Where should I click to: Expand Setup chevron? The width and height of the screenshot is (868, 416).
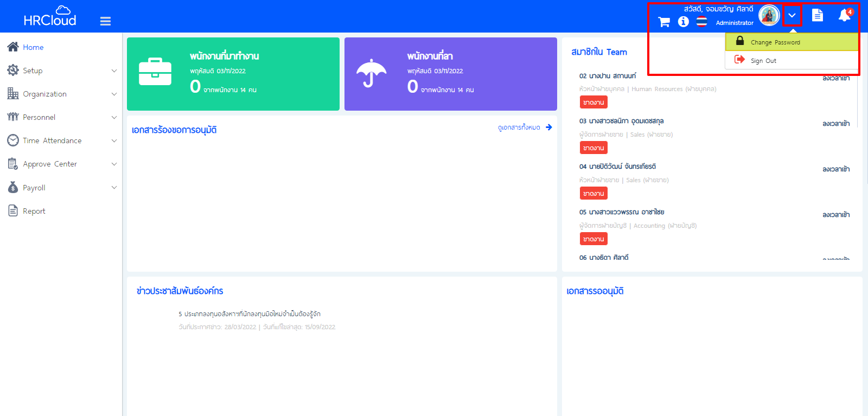114,71
